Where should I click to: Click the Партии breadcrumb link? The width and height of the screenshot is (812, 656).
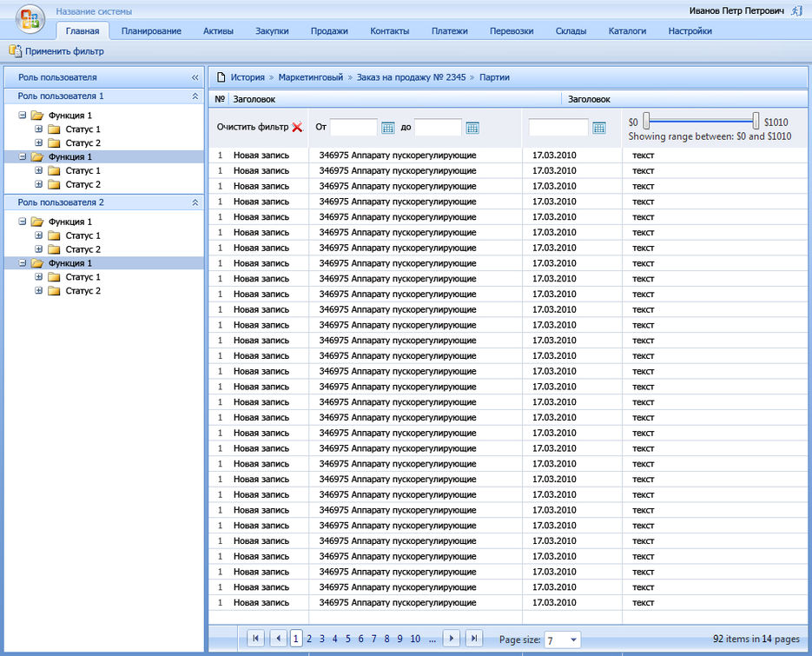494,77
